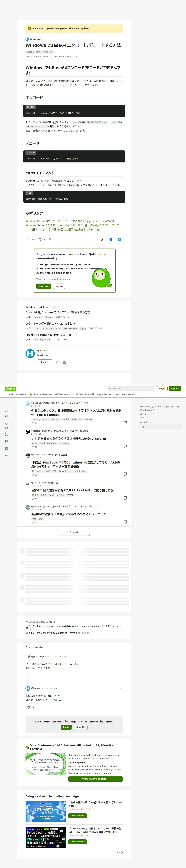Click Sign up in the register box

[44, 286]
